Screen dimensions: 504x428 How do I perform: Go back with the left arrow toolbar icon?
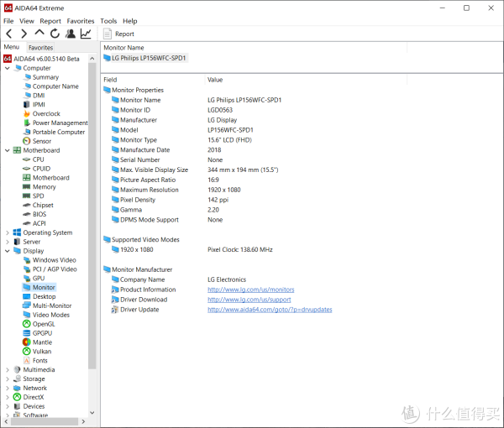9,34
